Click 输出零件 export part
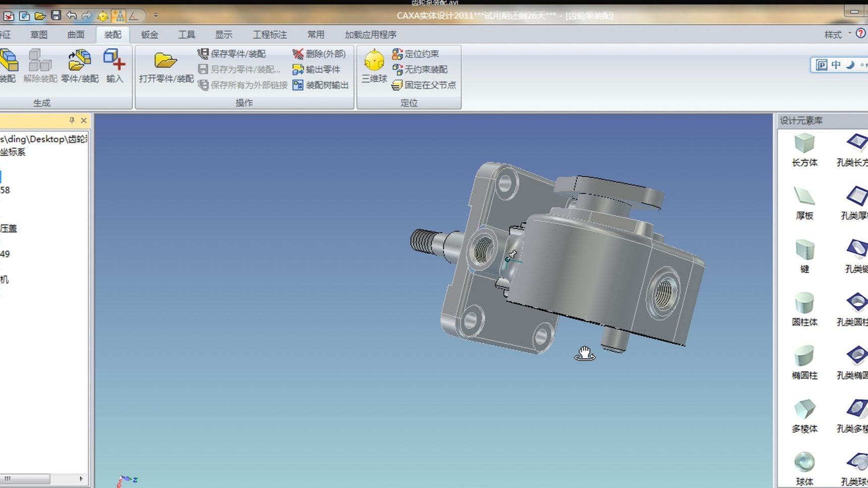 point(316,69)
